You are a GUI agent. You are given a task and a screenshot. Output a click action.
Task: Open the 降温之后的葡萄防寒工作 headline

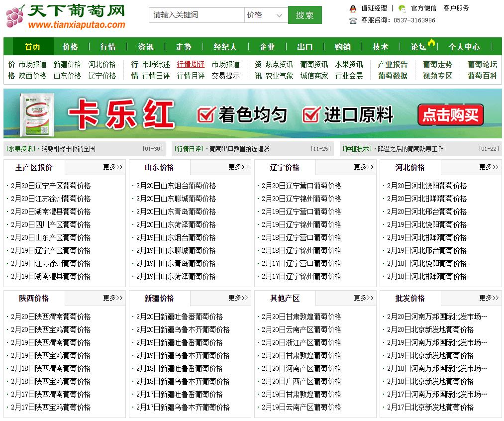410,149
